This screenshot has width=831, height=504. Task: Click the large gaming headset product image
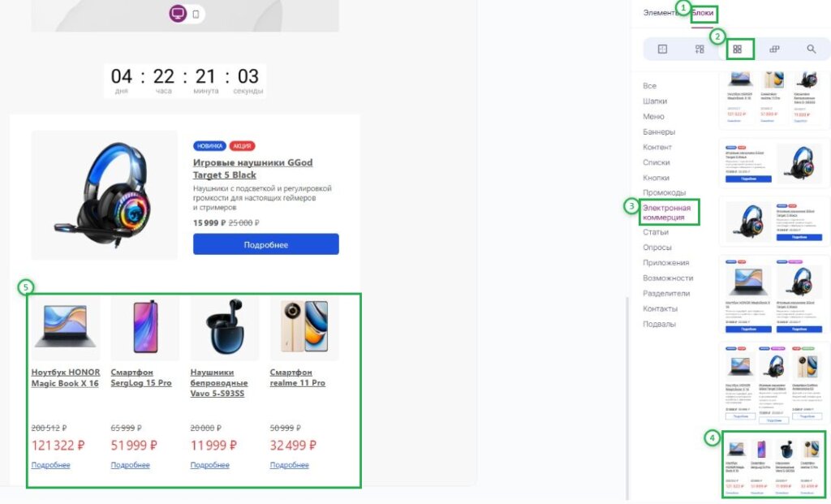coord(104,195)
